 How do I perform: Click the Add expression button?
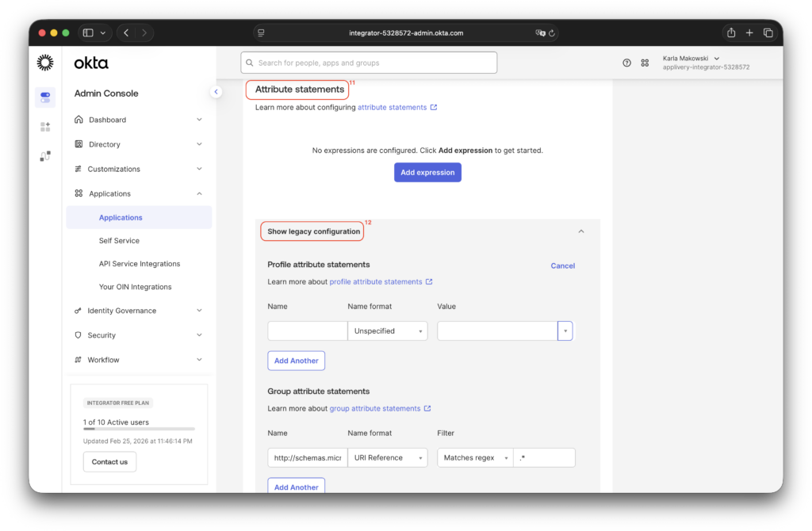427,173
